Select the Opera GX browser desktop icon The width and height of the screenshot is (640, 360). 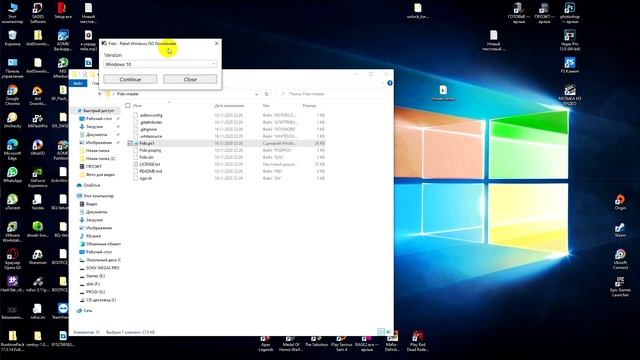(12, 259)
